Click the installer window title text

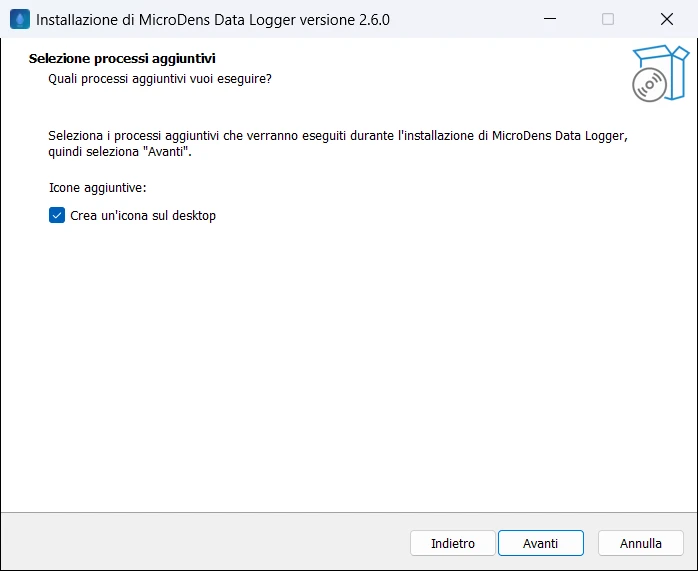coord(213,20)
